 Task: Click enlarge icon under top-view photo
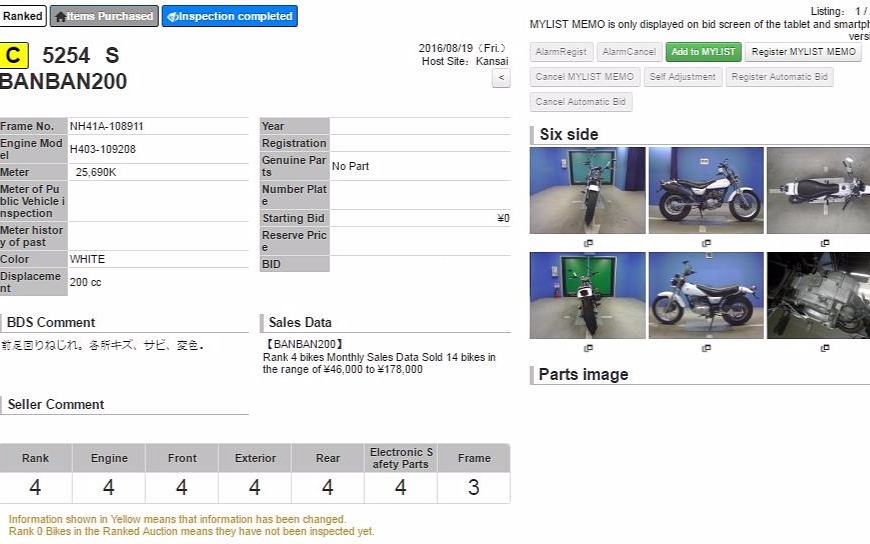tap(825, 243)
